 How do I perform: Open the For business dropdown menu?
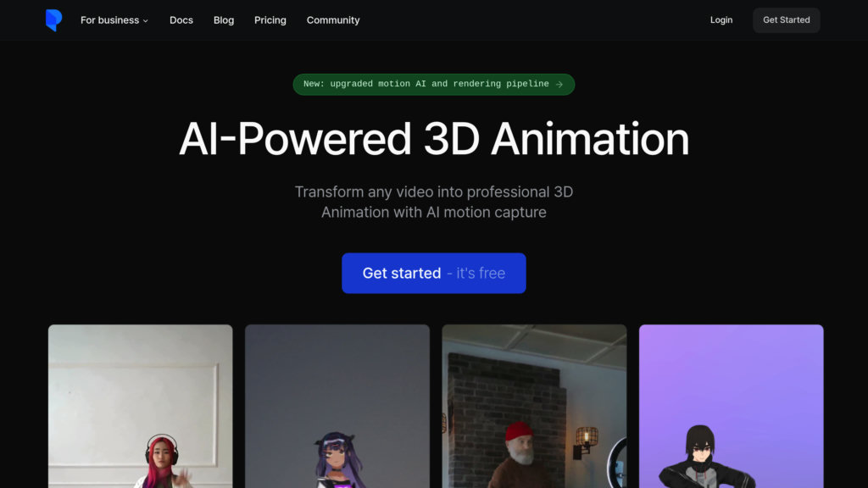pos(109,20)
